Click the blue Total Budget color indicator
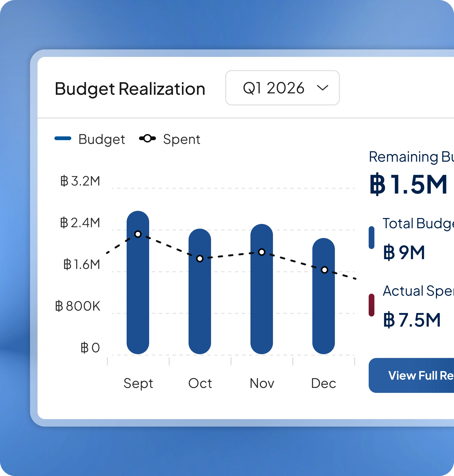Image resolution: width=454 pixels, height=476 pixels. (371, 238)
